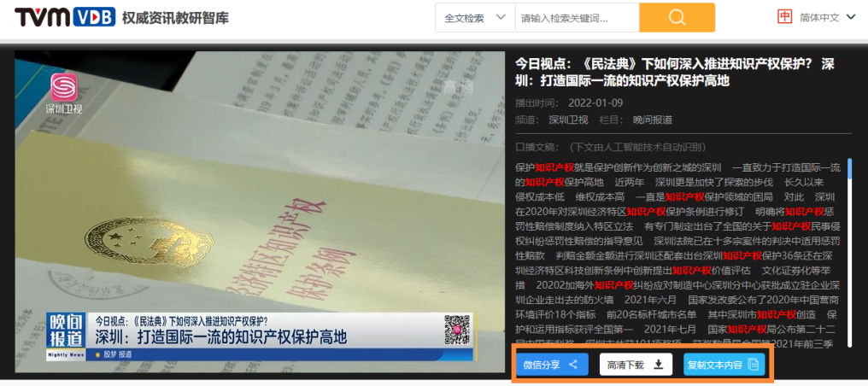Click the orange search magnifier button
The image size is (868, 386).
[x=677, y=18]
